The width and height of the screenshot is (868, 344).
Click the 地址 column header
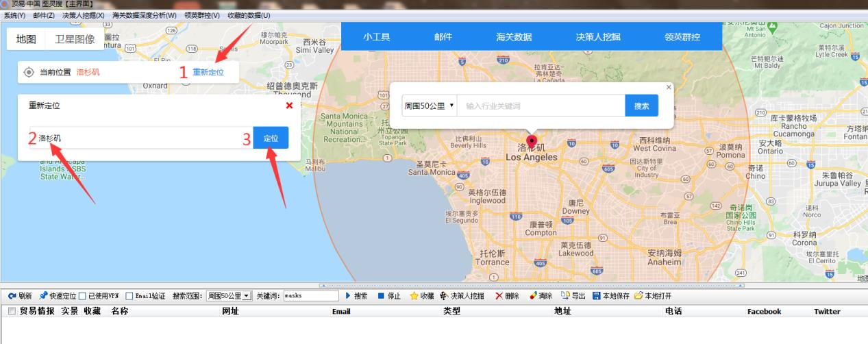[563, 311]
